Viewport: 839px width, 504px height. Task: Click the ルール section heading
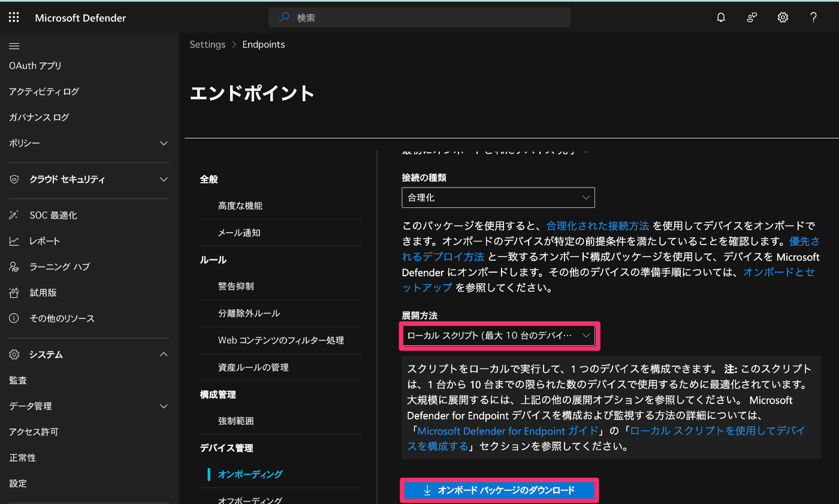(x=213, y=259)
